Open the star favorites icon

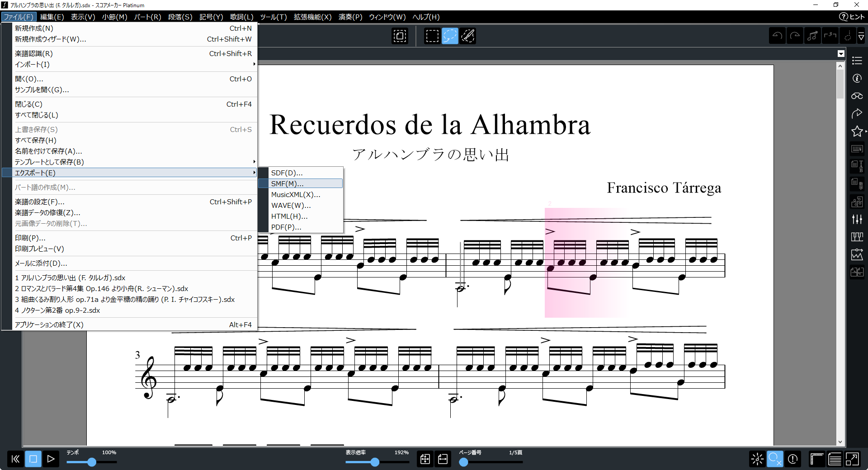click(x=857, y=131)
